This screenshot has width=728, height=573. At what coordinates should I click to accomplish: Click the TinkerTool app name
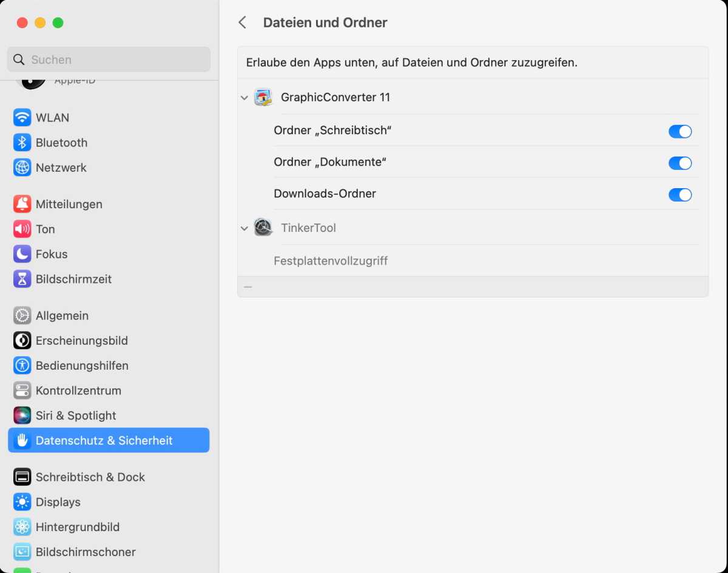coord(308,228)
